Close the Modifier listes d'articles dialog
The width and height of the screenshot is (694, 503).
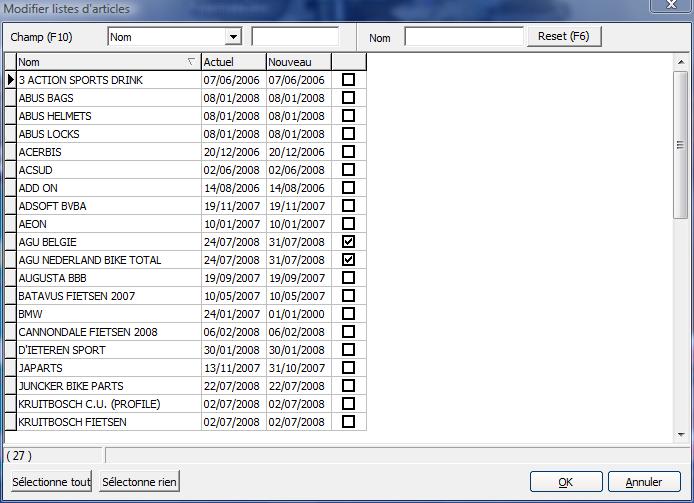click(671, 4)
